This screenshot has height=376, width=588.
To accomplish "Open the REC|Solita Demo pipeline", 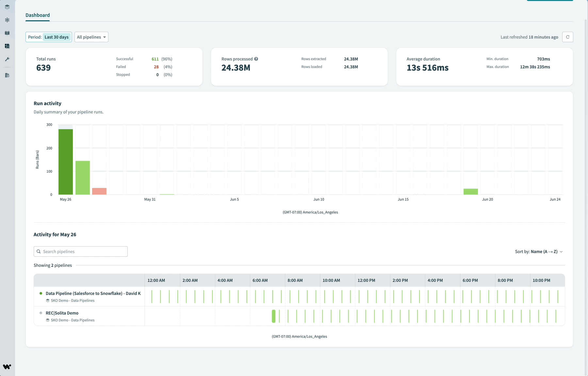I will coord(62,313).
